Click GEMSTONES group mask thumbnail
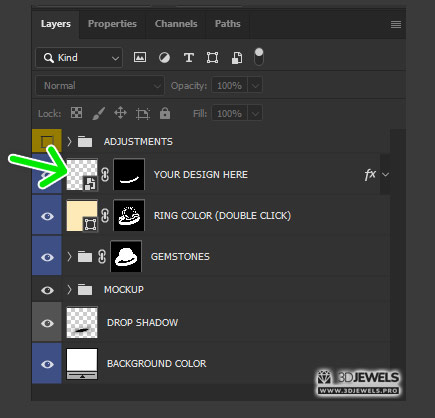This screenshot has height=418, width=435. click(126, 257)
